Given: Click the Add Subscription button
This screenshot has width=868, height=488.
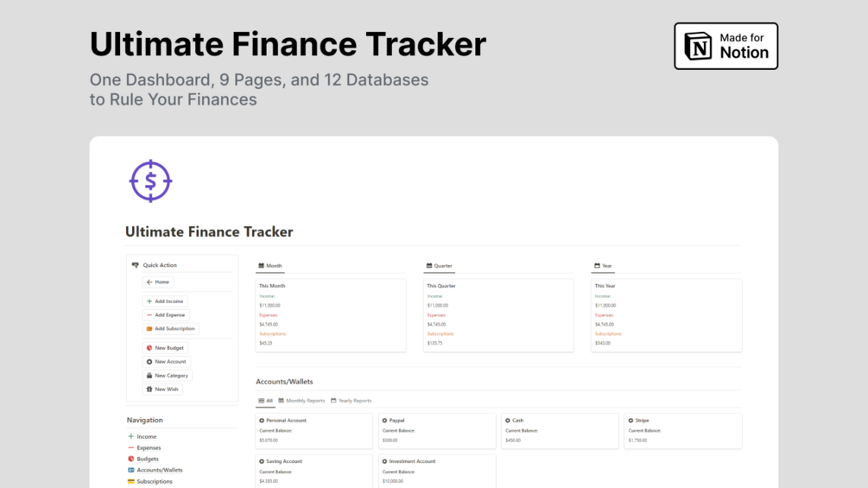Looking at the screenshot, I should pyautogui.click(x=171, y=329).
